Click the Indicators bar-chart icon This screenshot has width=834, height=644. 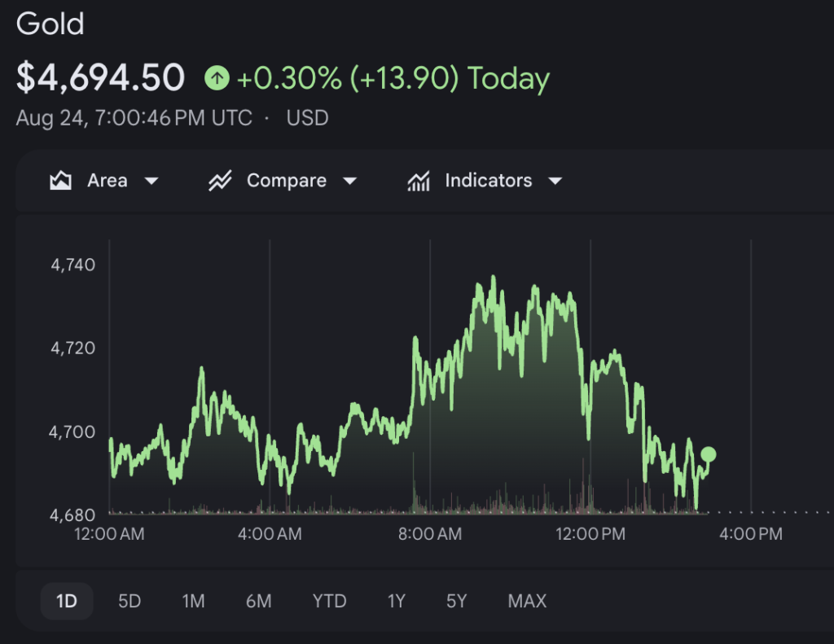pos(419,181)
